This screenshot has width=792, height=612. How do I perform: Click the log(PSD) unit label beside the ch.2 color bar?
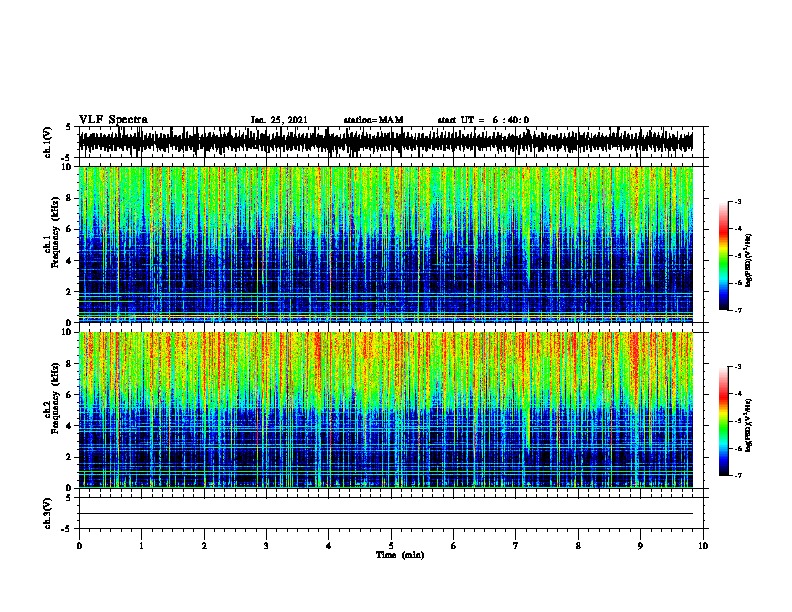[x=749, y=425]
